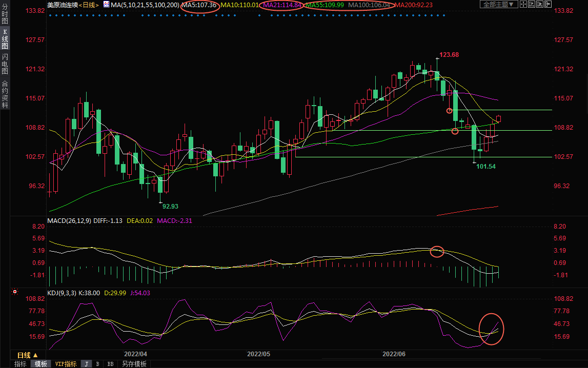Open the VIP指标 tab
588x368 pixels.
coord(66,364)
